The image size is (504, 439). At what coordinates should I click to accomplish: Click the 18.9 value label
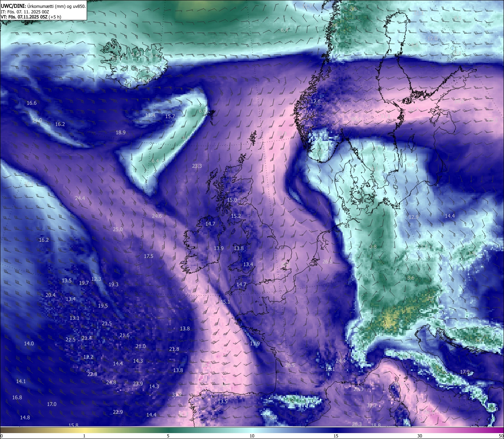[120, 133]
